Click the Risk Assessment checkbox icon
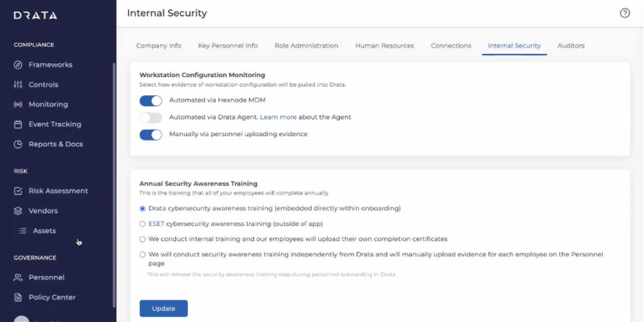 (18, 191)
